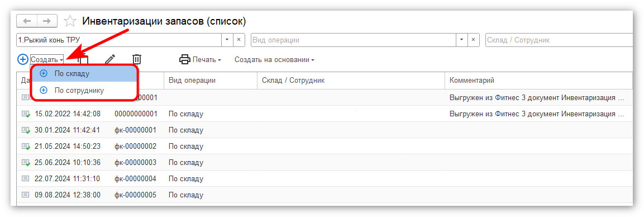This screenshot has width=644, height=217.
Task: Click number фк-00000002
Action: coord(136,147)
